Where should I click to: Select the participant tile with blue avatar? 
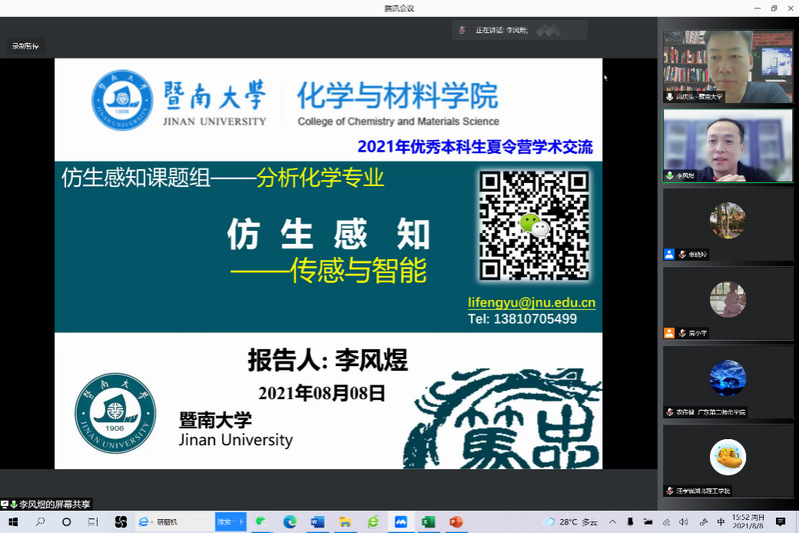point(727,381)
